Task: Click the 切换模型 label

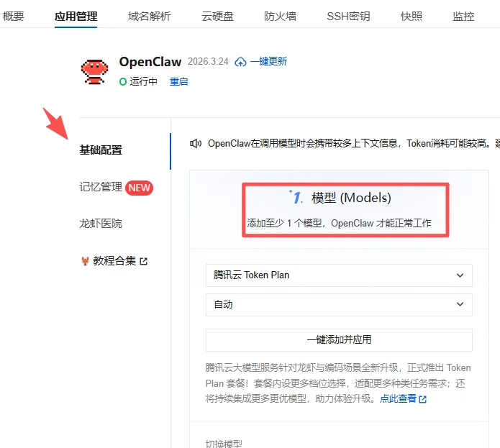Action: pyautogui.click(x=224, y=444)
